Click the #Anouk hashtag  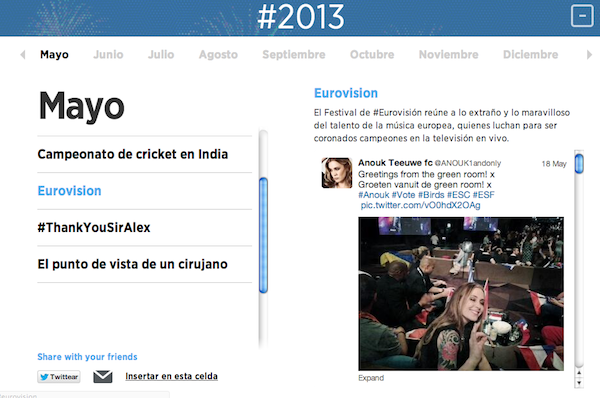[x=373, y=195]
